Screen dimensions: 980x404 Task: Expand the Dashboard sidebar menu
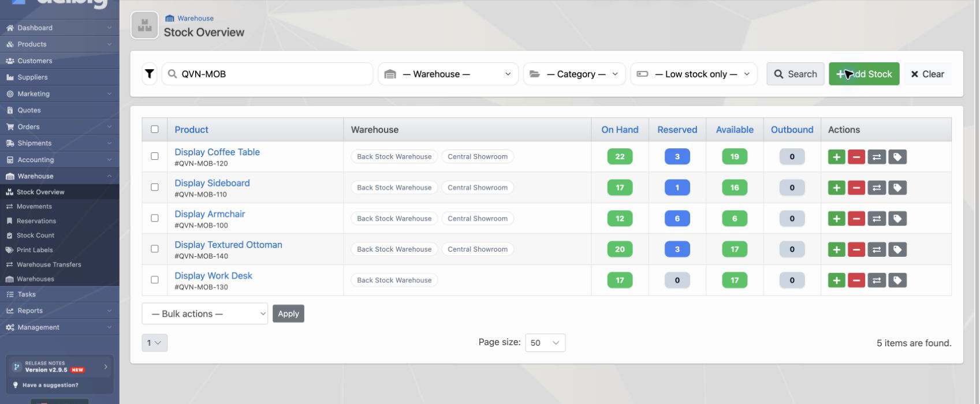click(59, 28)
